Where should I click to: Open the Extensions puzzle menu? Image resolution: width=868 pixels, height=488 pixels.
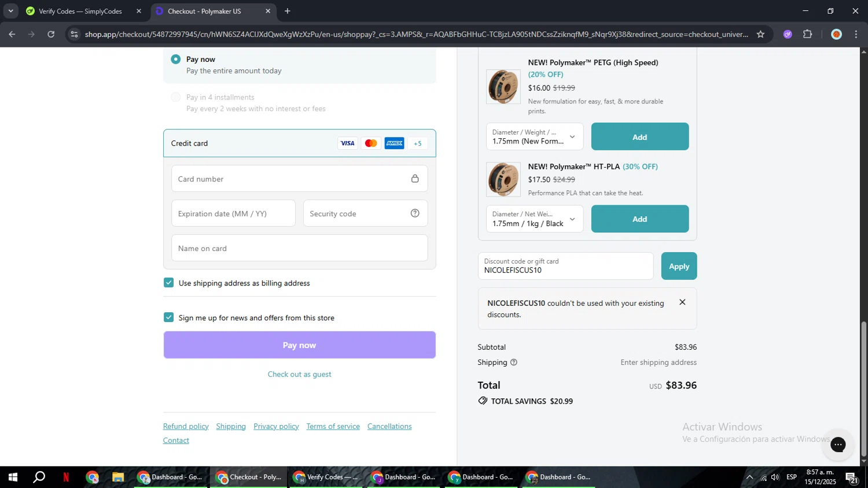tap(808, 34)
